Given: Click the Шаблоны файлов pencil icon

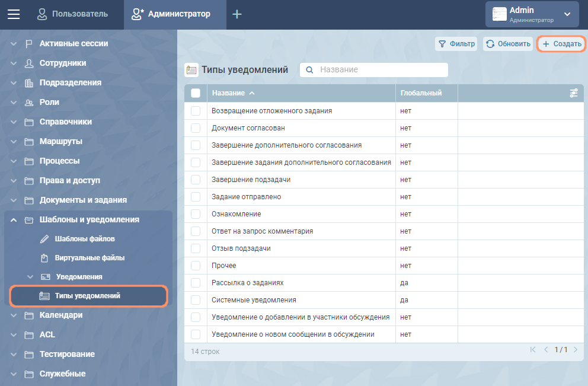Looking at the screenshot, I should coord(44,239).
